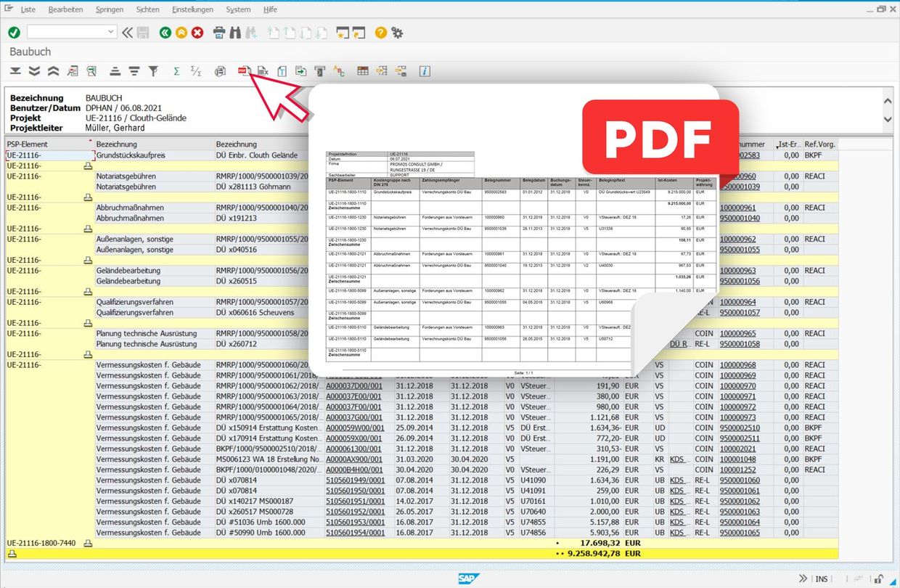Image resolution: width=900 pixels, height=588 pixels.
Task: Toggle INS overwrite mode in status bar
Action: (822, 579)
